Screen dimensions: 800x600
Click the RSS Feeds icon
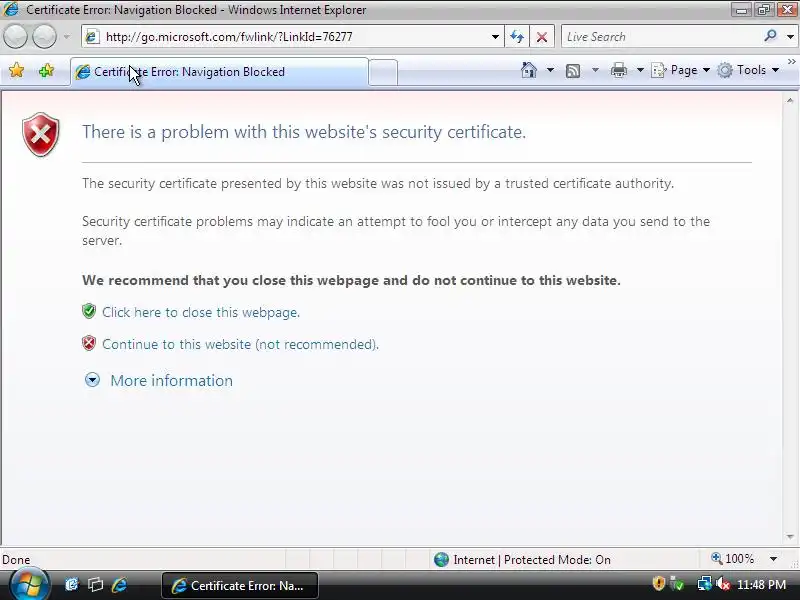tap(573, 70)
